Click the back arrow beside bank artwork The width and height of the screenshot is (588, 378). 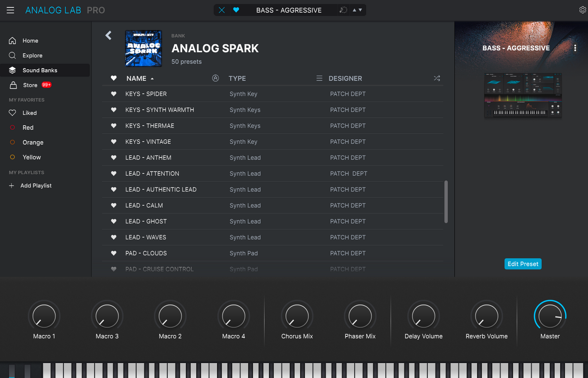coord(109,36)
